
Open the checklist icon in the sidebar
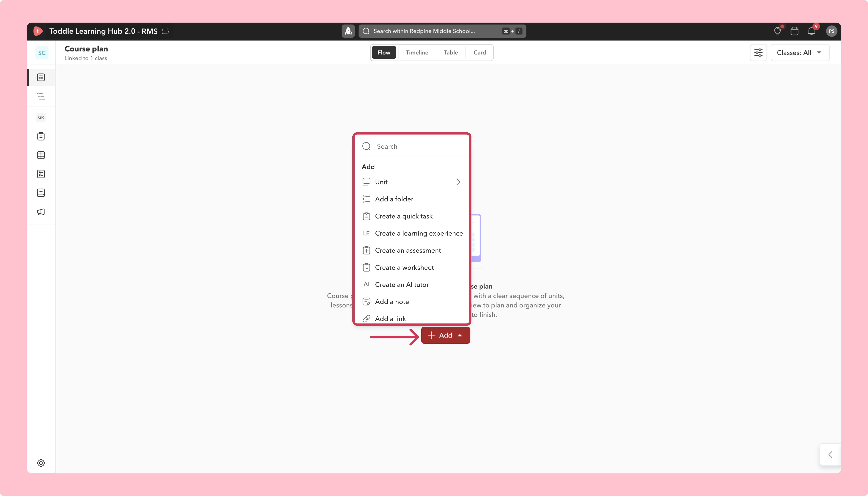pyautogui.click(x=41, y=174)
